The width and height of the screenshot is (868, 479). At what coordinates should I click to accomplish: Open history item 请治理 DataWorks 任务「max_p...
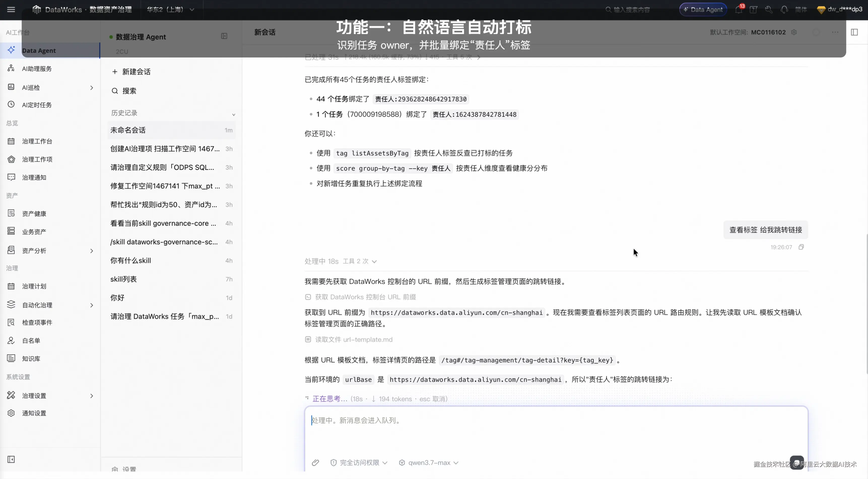pyautogui.click(x=172, y=316)
